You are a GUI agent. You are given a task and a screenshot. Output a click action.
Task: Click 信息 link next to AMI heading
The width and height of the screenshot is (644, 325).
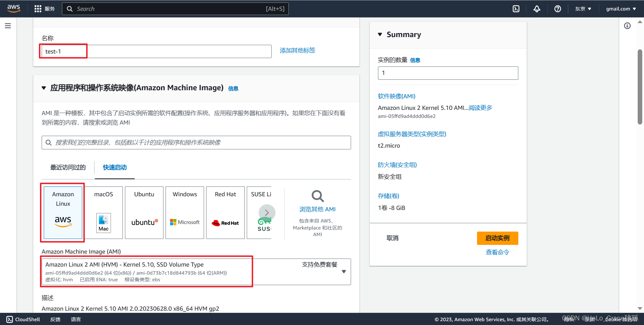pos(233,89)
